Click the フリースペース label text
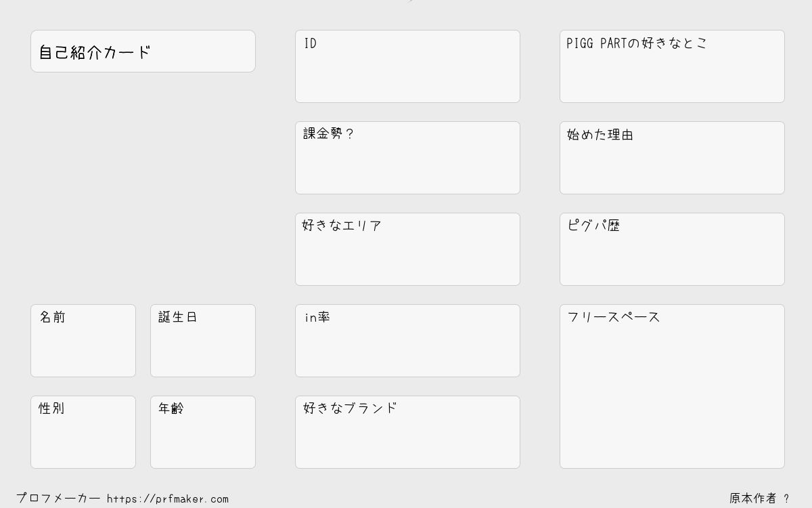The image size is (812, 508). tap(614, 317)
